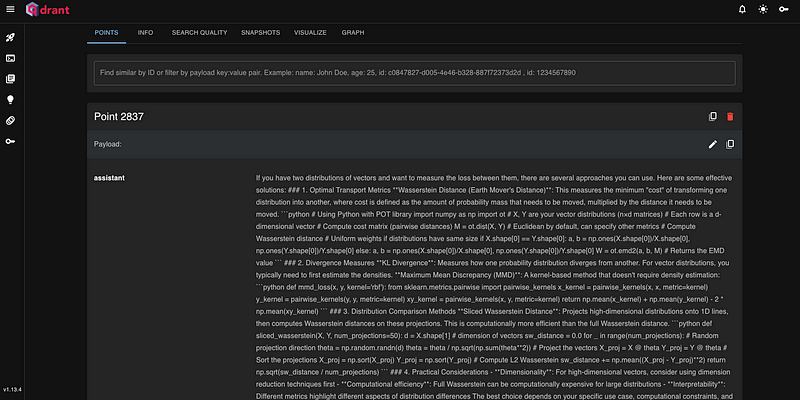Open Datasets via the sidebar bandage icon
The image size is (800, 400).
pyautogui.click(x=11, y=120)
